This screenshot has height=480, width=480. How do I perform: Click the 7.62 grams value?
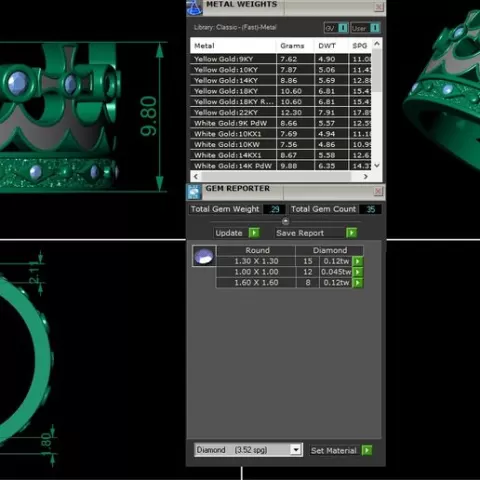coord(289,59)
